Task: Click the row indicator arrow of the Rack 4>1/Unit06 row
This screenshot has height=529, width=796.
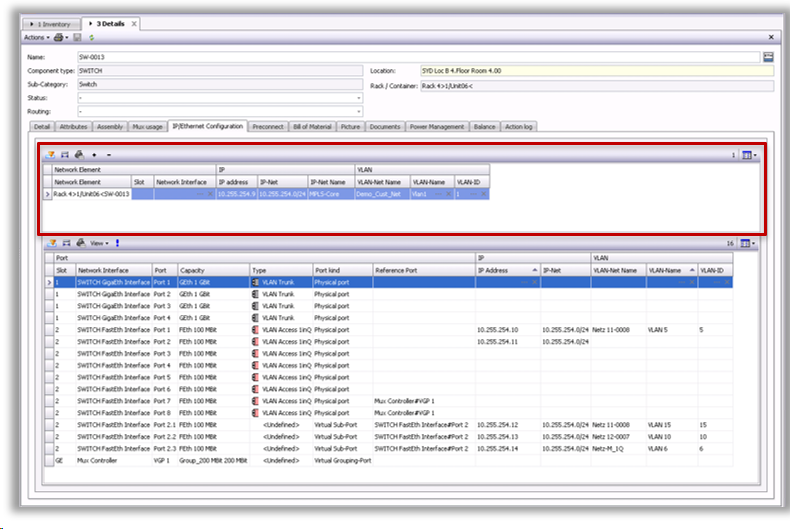Action: tap(48, 194)
